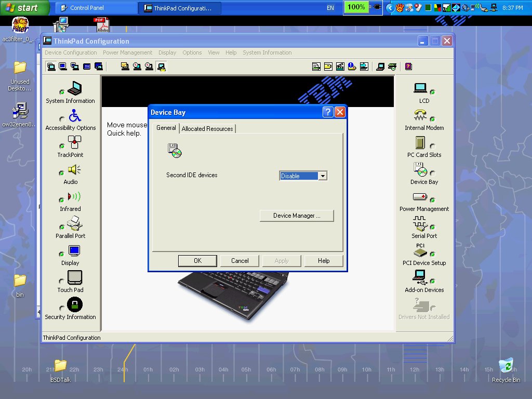Open Accessibility Options wheelchair icon
The image size is (532, 399).
tap(75, 116)
